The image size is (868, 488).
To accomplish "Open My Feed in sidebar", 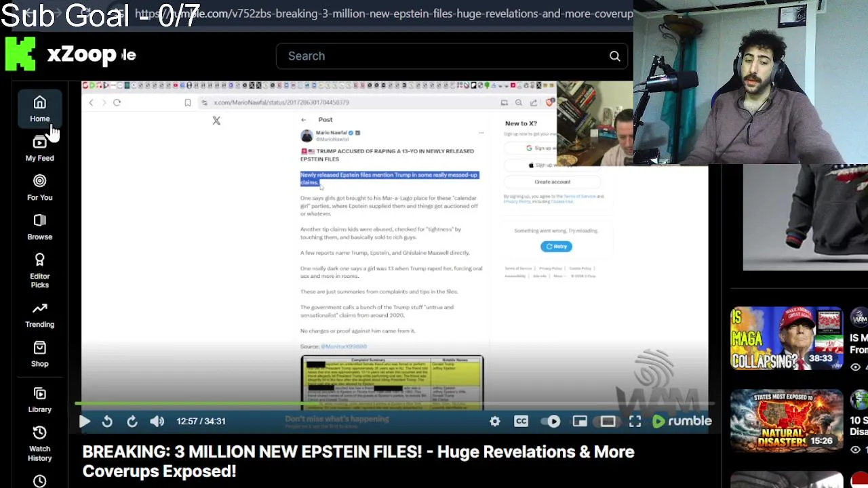I will click(x=39, y=148).
